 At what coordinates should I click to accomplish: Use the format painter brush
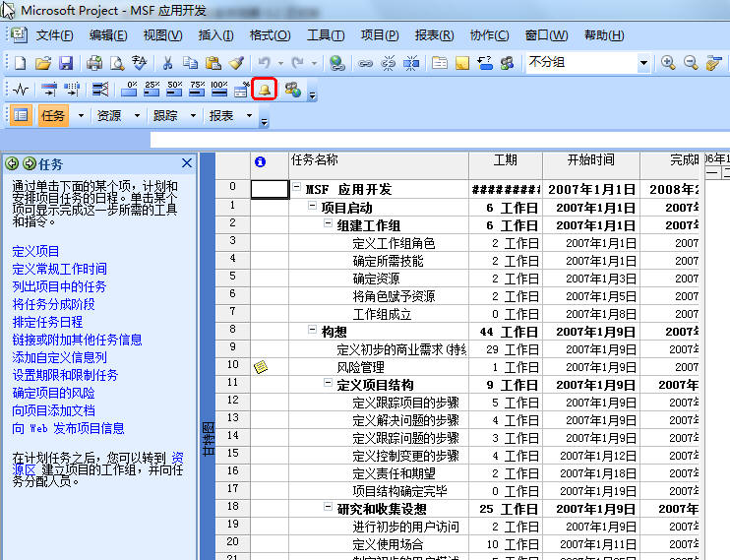point(236,63)
